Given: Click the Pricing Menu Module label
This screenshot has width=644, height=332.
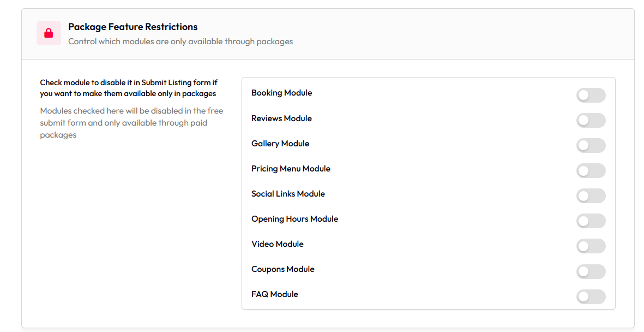Looking at the screenshot, I should (x=291, y=169).
